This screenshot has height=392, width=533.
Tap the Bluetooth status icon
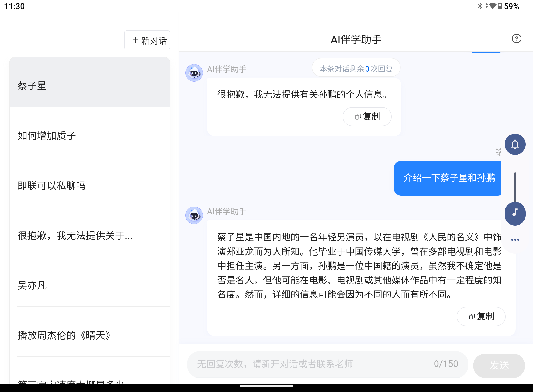click(x=480, y=6)
